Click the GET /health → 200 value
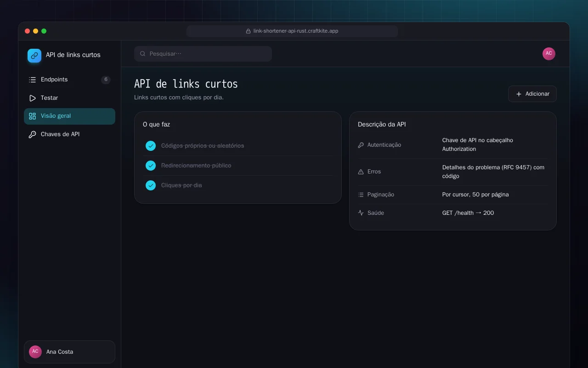 [x=468, y=213]
